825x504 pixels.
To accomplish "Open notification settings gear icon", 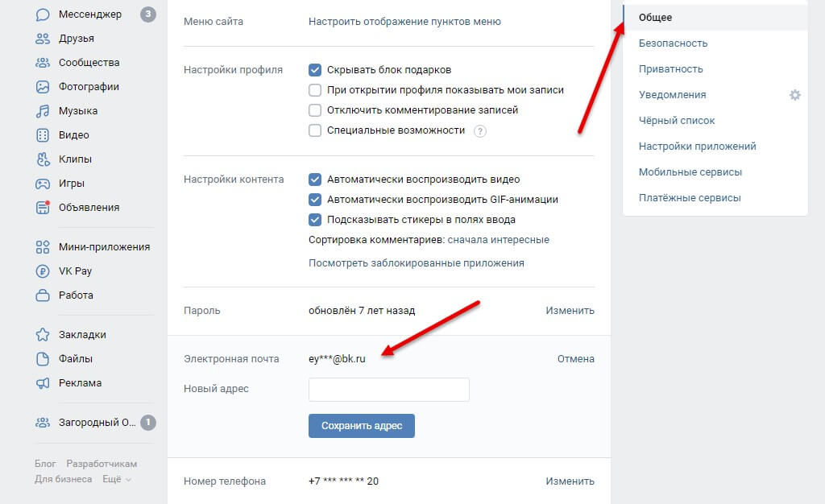I will click(795, 95).
